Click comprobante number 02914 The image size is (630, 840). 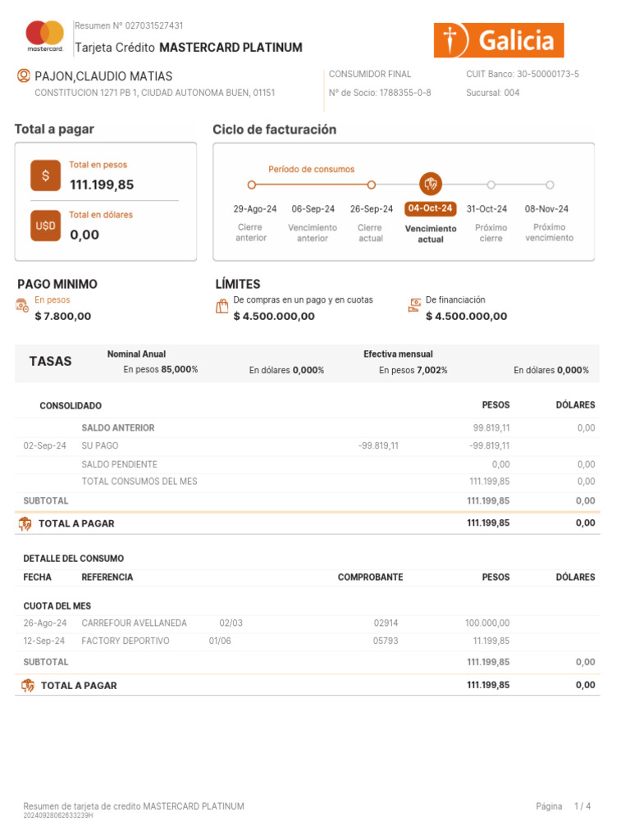pos(386,623)
